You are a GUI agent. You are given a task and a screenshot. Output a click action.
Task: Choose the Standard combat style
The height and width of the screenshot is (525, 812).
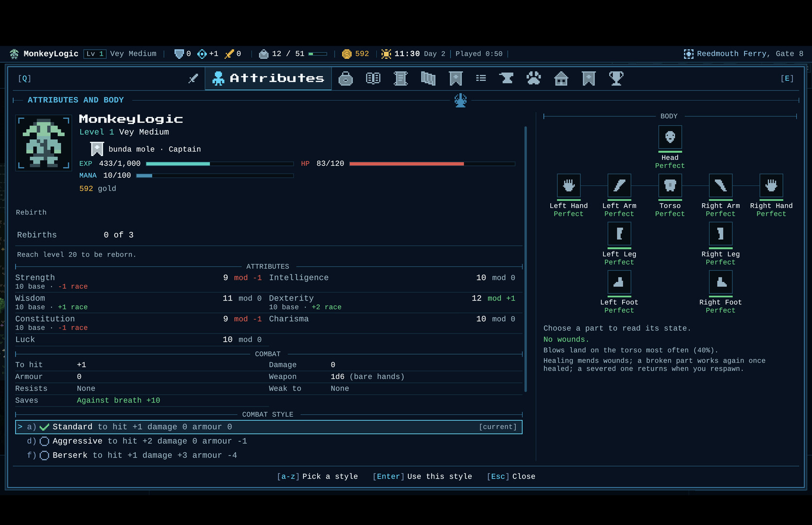(x=269, y=427)
